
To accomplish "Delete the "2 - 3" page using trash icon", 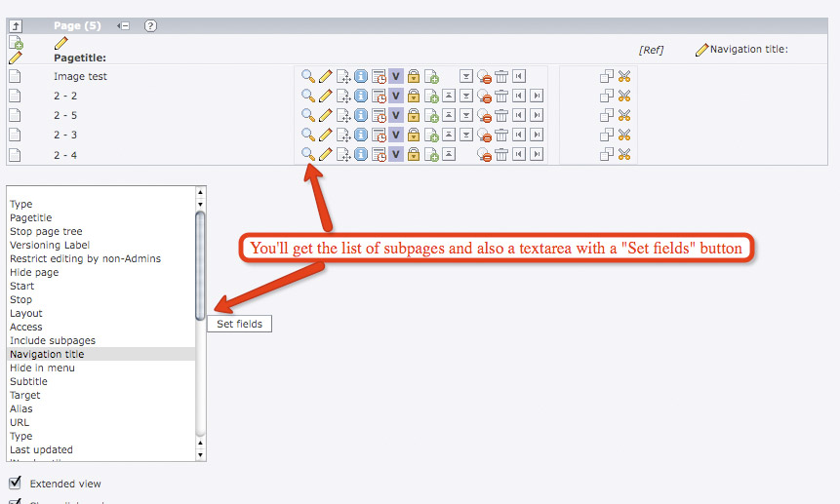I will [x=500, y=135].
